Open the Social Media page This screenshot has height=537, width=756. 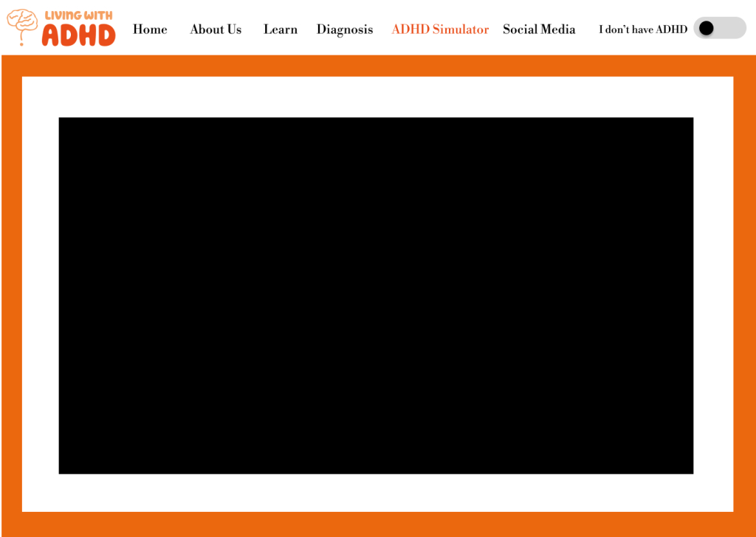[539, 30]
